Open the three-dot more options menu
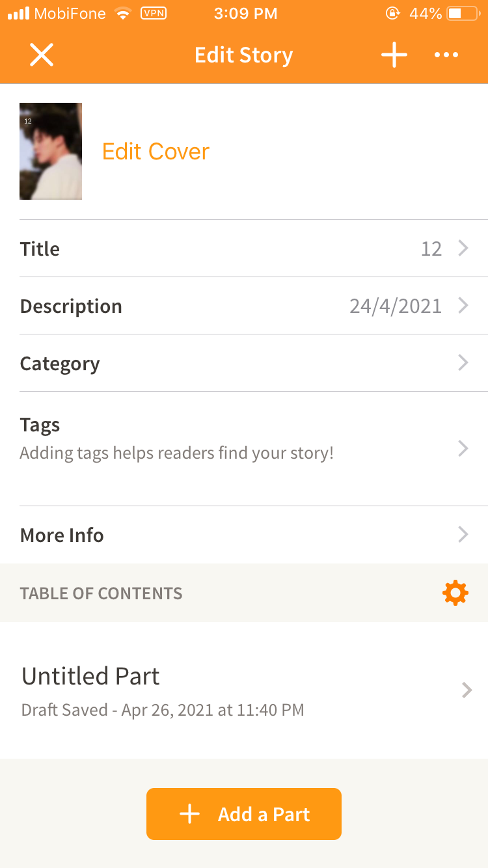Screen dimensions: 488x868 (x=446, y=55)
